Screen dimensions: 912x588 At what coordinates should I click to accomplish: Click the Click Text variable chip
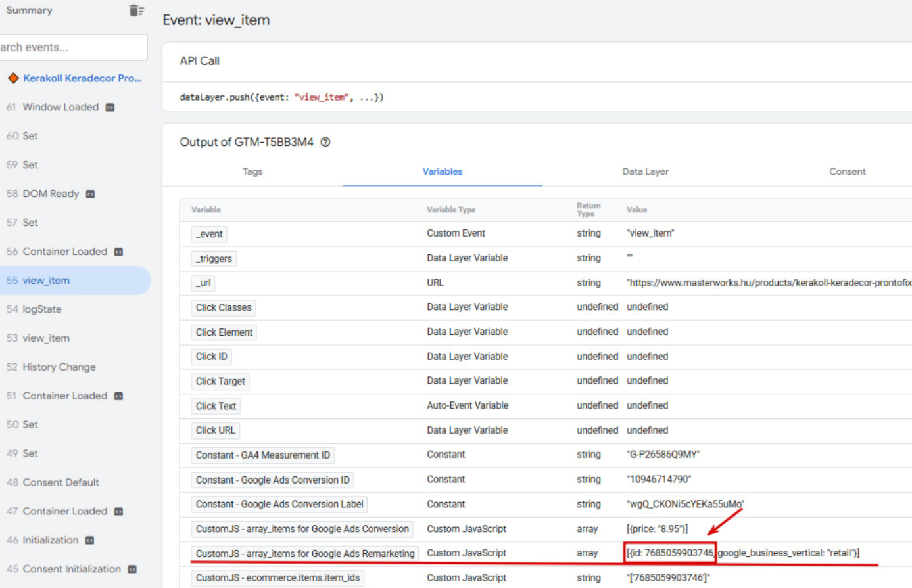pyautogui.click(x=216, y=406)
